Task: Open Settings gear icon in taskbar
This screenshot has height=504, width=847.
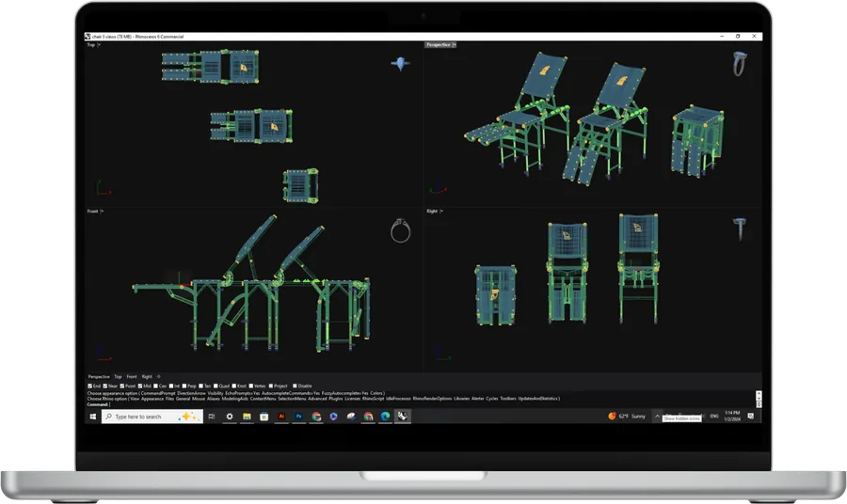Action: pyautogui.click(x=230, y=417)
